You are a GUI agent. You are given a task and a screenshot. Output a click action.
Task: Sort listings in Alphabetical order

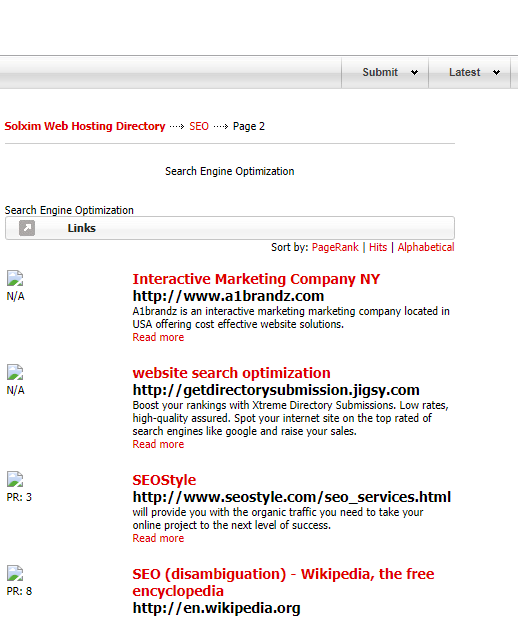[426, 247]
